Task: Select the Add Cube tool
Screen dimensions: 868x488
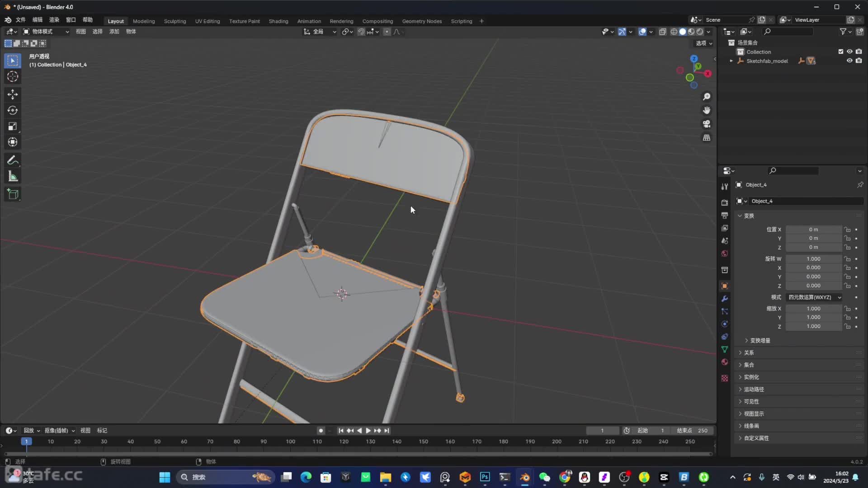Action: (x=13, y=194)
